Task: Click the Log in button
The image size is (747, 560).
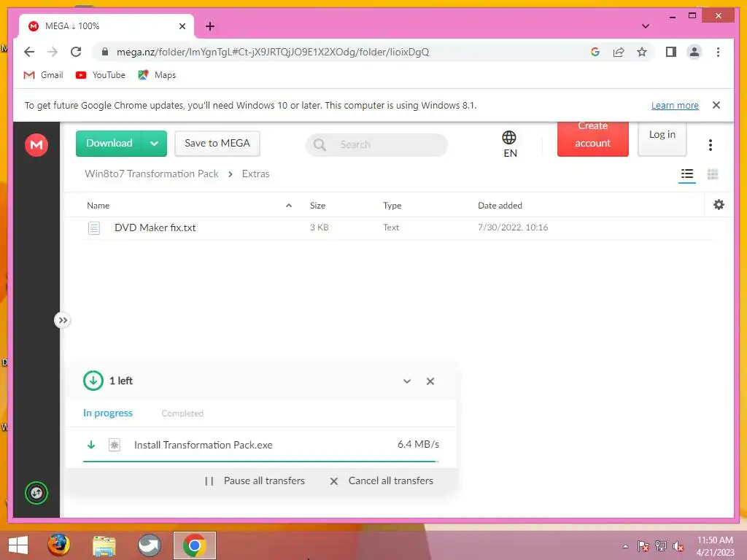Action: [x=662, y=138]
